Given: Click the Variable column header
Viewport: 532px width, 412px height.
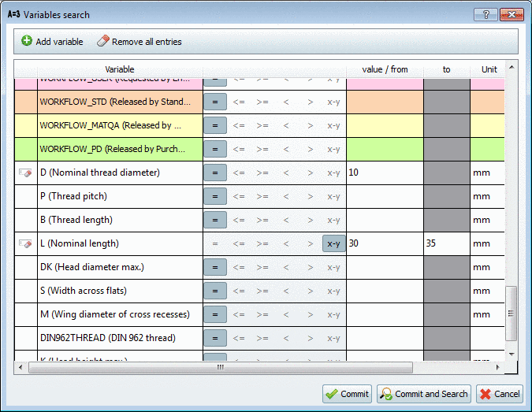Looking at the screenshot, I should click(x=120, y=69).
